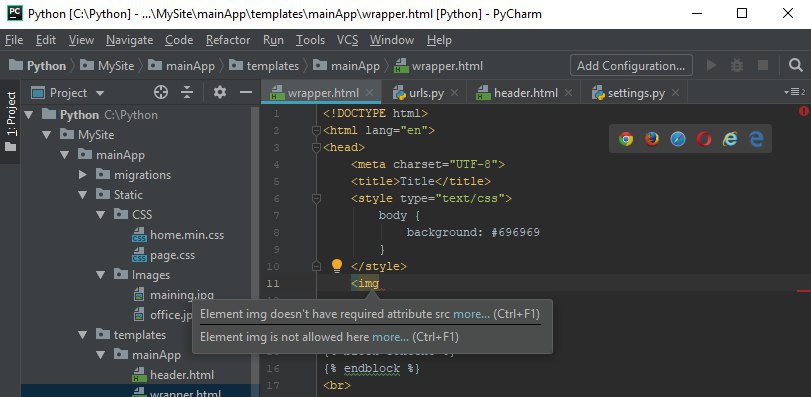Collapse the MySite folder
811x397 pixels.
47,134
